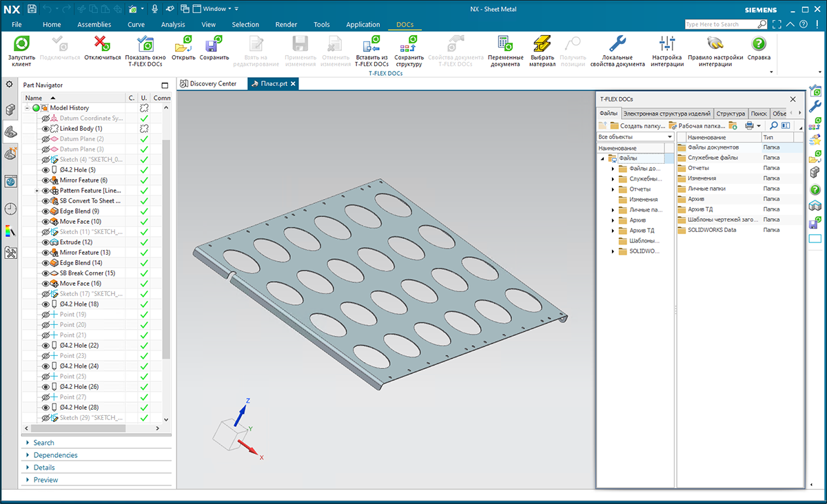
Task: Hide Linked Body (1) via eye icon
Action: coord(46,129)
